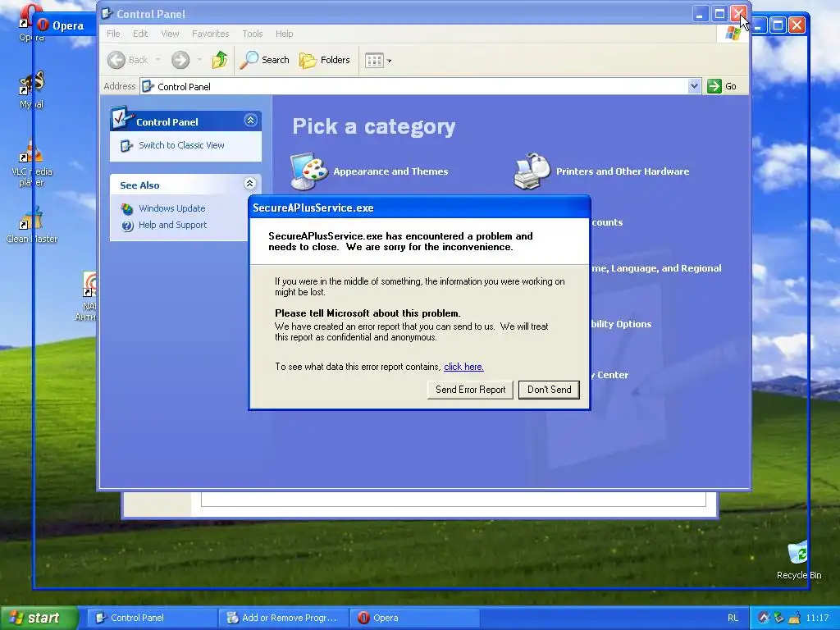Click Printers and Other Hardware text
This screenshot has width=840, height=630.
(623, 171)
